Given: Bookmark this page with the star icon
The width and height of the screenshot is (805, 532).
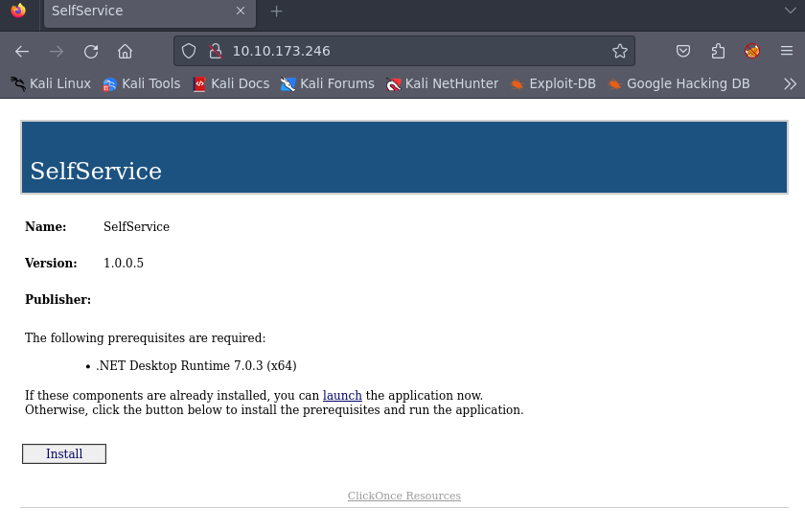Looking at the screenshot, I should pos(620,51).
